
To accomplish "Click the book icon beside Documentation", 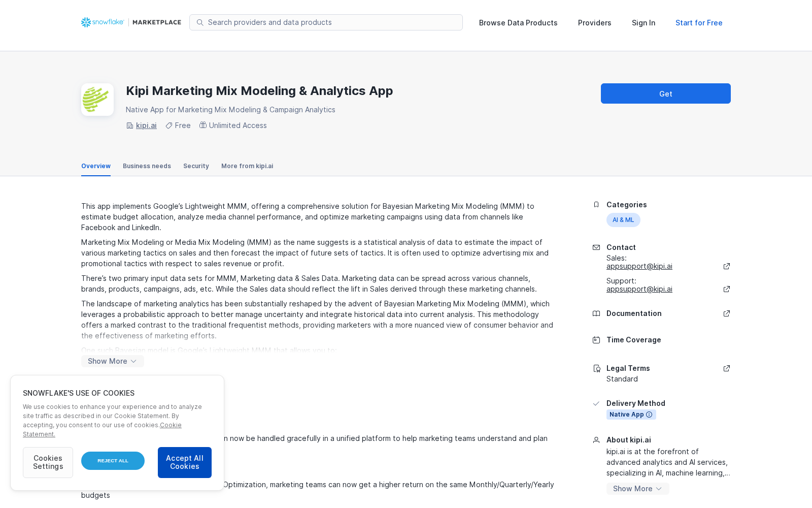I will (596, 313).
